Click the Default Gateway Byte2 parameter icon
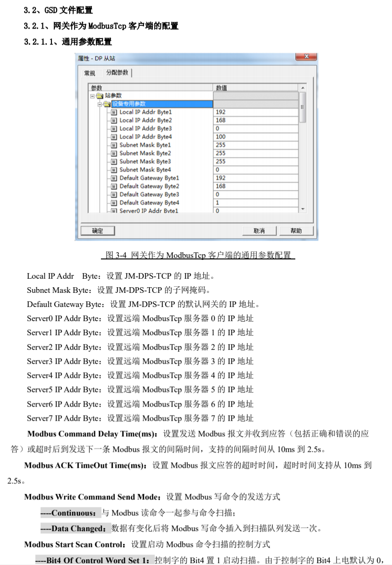 coord(114,186)
